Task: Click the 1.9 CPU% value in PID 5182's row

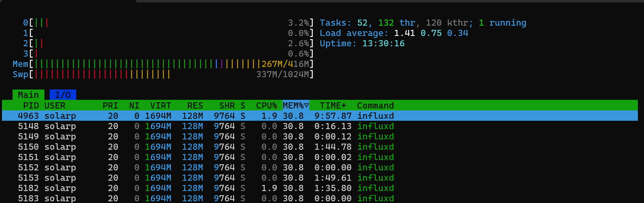Action: 269,188
